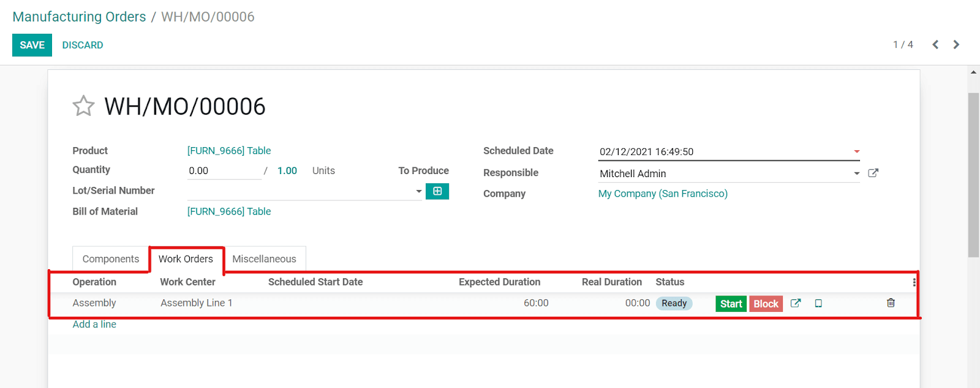This screenshot has height=388, width=980.
Task: Click the Ready status badge
Action: tap(674, 303)
